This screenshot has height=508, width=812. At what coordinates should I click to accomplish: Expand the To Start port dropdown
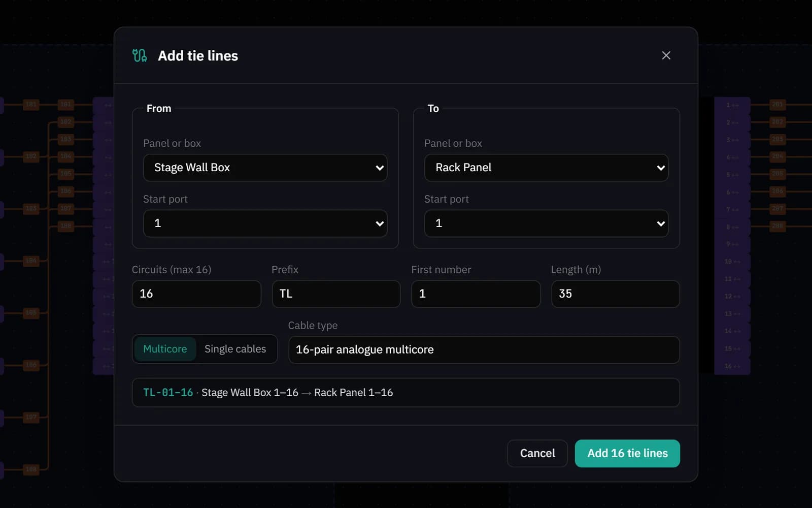click(546, 224)
